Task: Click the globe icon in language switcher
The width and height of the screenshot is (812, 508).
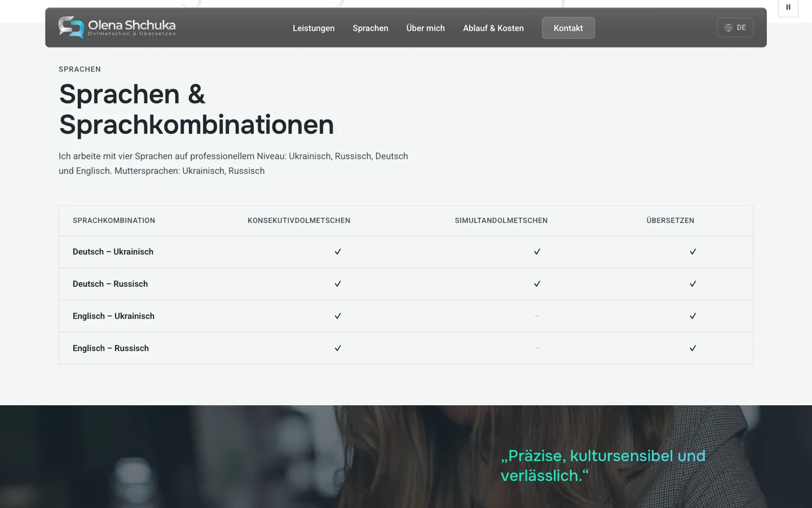Action: (x=728, y=27)
